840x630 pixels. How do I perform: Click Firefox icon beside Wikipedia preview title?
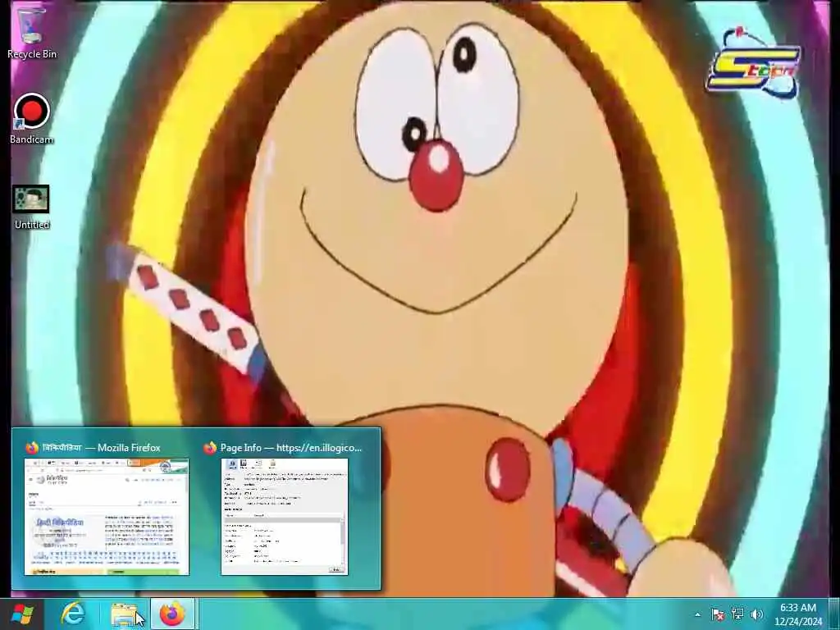click(32, 447)
